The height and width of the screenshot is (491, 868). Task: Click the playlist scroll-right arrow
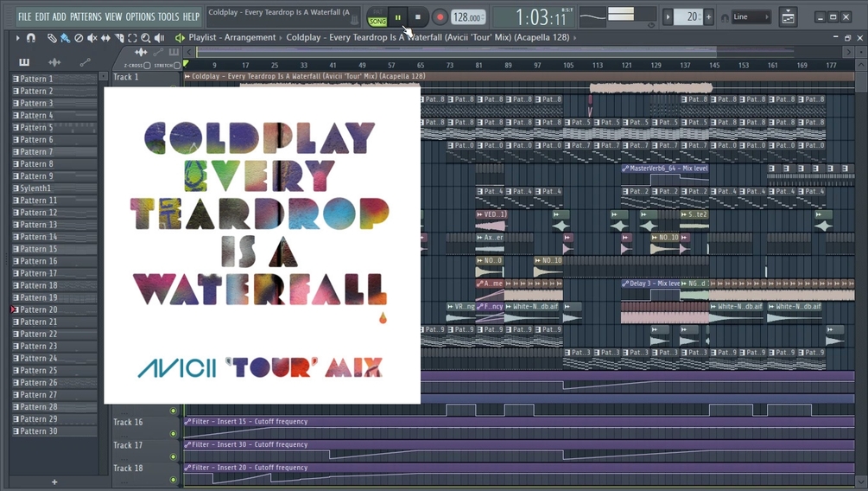coord(848,52)
